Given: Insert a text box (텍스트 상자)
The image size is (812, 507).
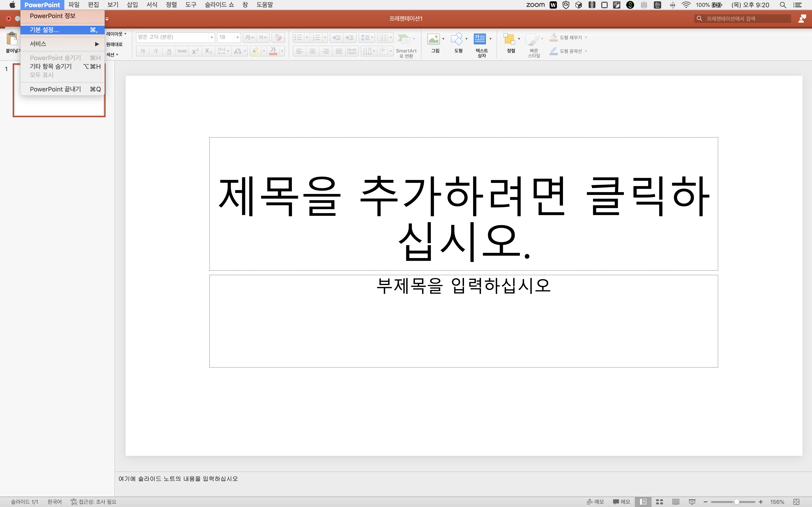Looking at the screenshot, I should click(480, 39).
